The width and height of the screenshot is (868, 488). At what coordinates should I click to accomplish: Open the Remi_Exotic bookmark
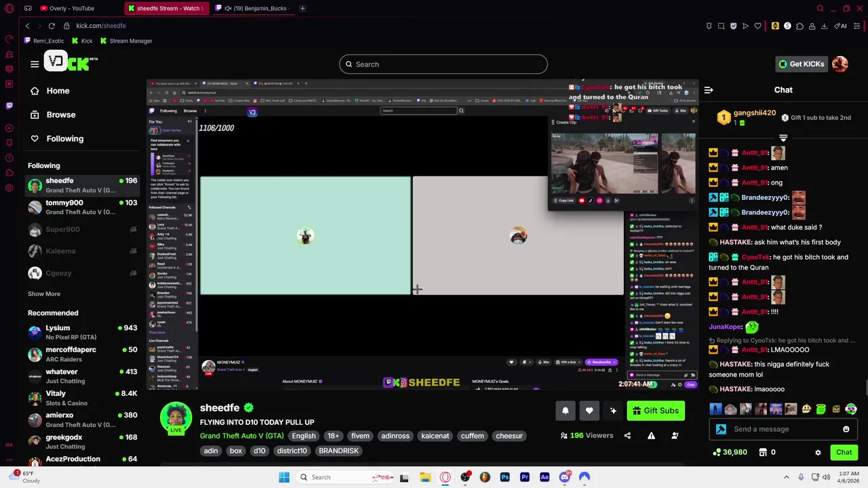pyautogui.click(x=43, y=41)
